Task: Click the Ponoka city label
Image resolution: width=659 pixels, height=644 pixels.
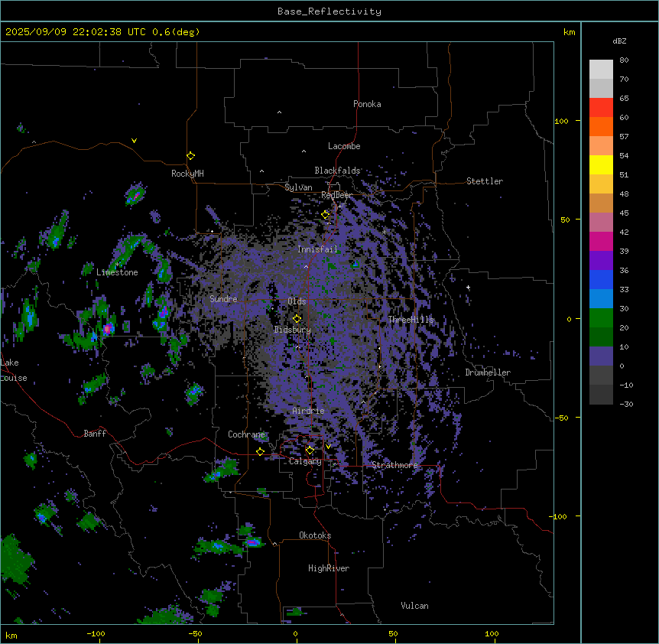Action: (x=367, y=104)
